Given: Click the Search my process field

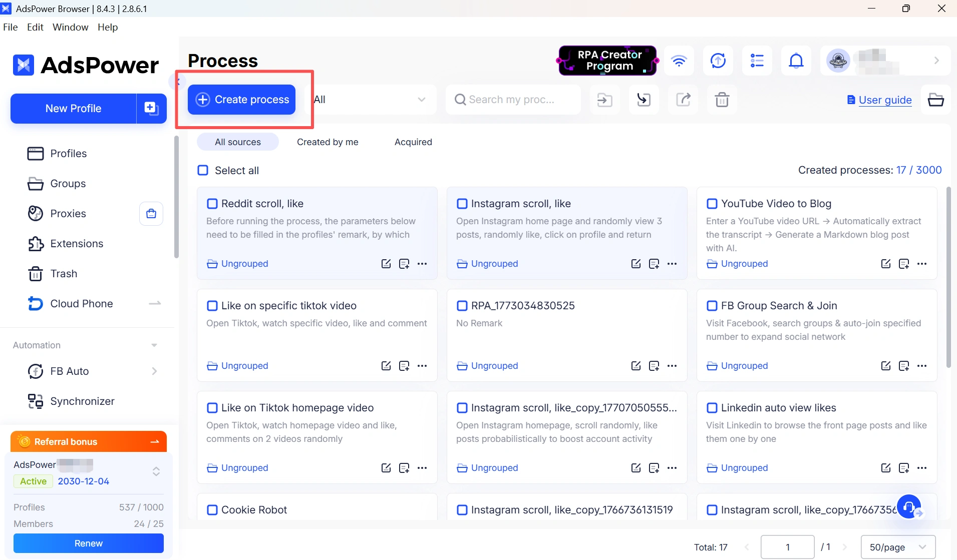Looking at the screenshot, I should (x=513, y=100).
